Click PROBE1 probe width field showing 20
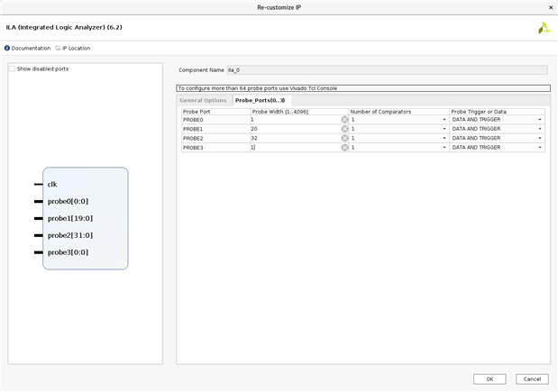 coord(296,129)
